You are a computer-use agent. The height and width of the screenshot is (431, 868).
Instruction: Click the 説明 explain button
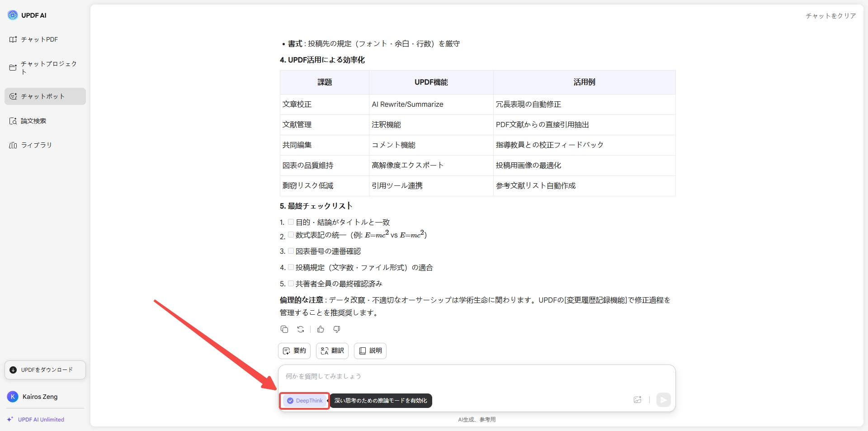370,350
